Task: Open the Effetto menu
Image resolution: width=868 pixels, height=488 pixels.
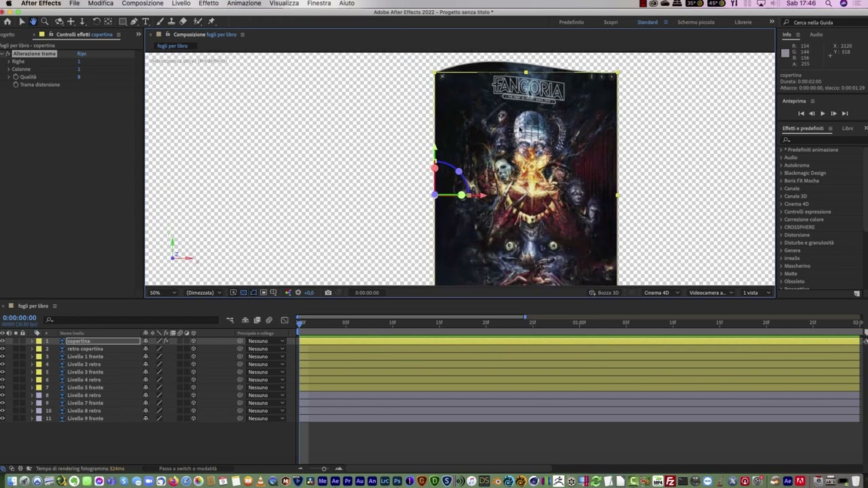Action: pos(208,3)
